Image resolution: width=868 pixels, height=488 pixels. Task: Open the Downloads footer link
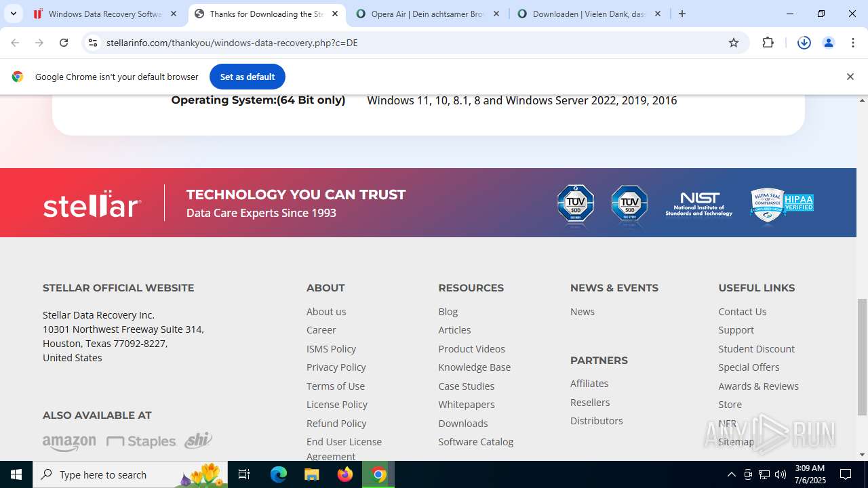click(x=463, y=423)
